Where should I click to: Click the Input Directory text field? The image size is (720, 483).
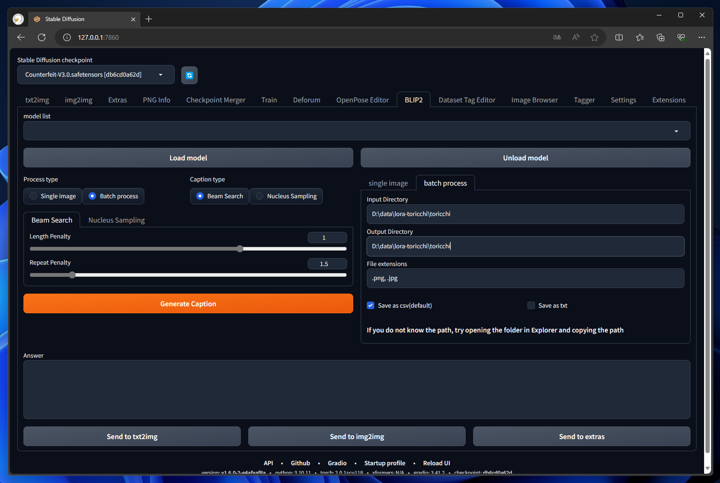coord(525,214)
